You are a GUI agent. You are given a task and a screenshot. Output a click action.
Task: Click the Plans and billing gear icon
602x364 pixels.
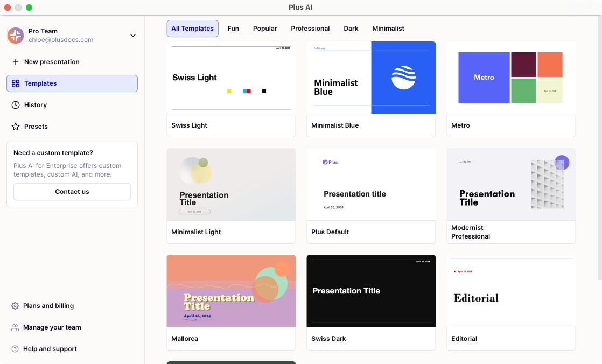pos(15,306)
